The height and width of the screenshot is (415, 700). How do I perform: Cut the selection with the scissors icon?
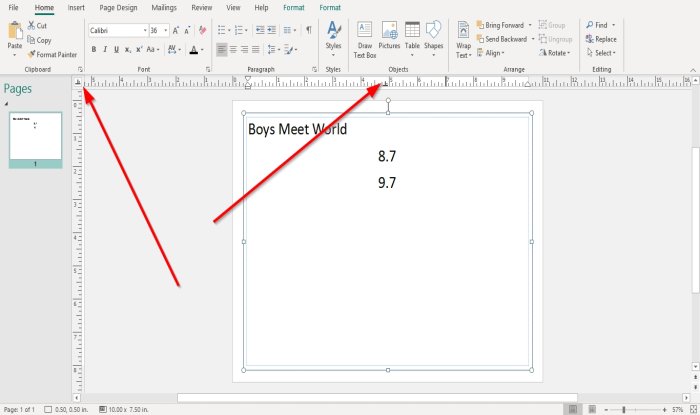pyautogui.click(x=37, y=25)
